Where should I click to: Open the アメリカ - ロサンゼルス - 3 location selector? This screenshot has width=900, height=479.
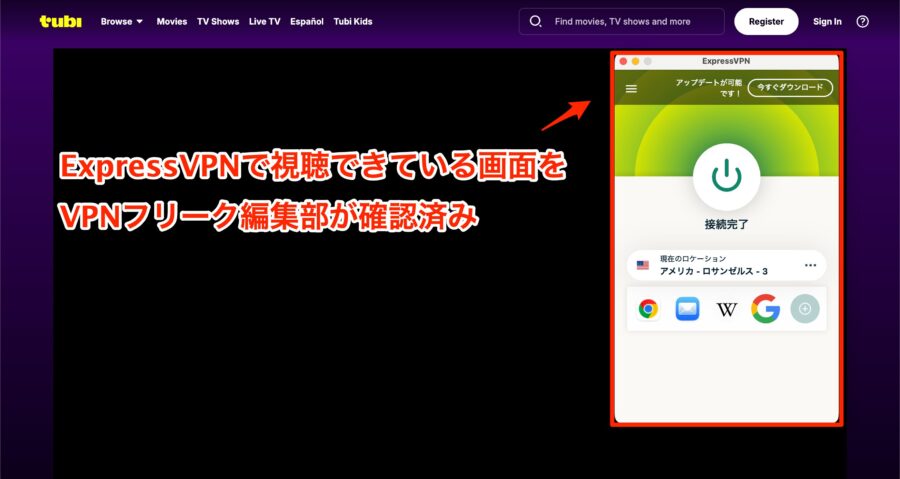click(x=726, y=265)
